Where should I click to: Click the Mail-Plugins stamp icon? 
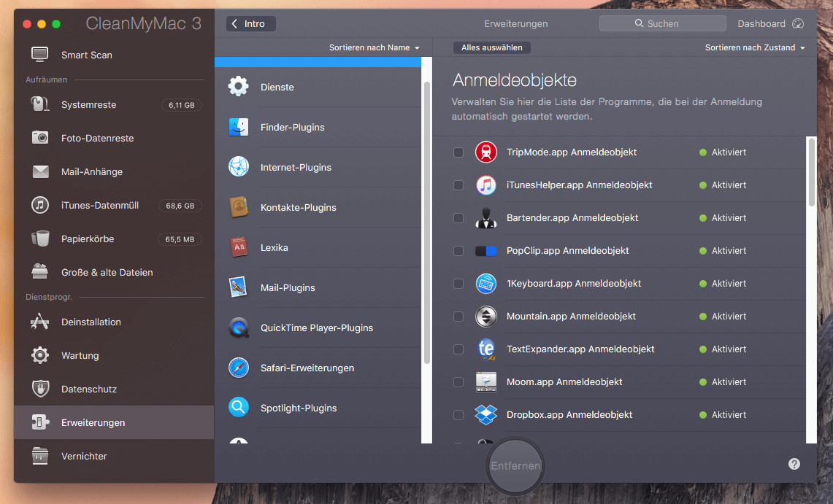(x=239, y=287)
